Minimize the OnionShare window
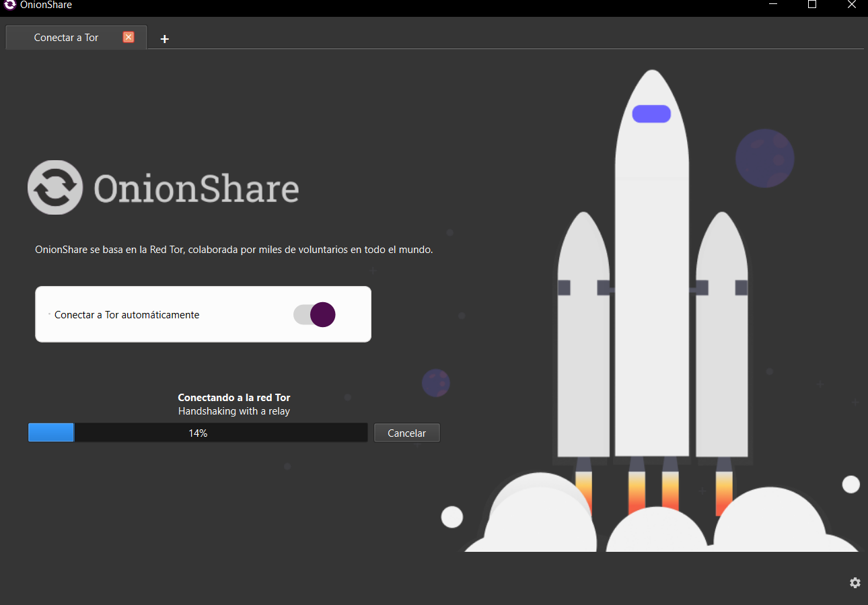The image size is (868, 605). point(773,5)
